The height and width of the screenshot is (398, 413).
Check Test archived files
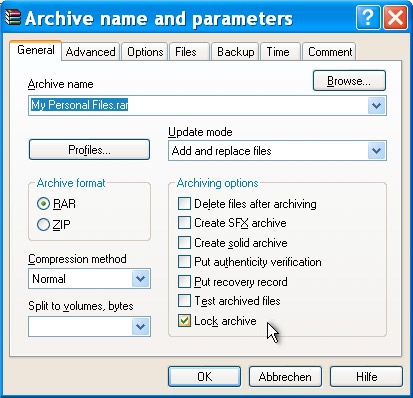coord(229,301)
